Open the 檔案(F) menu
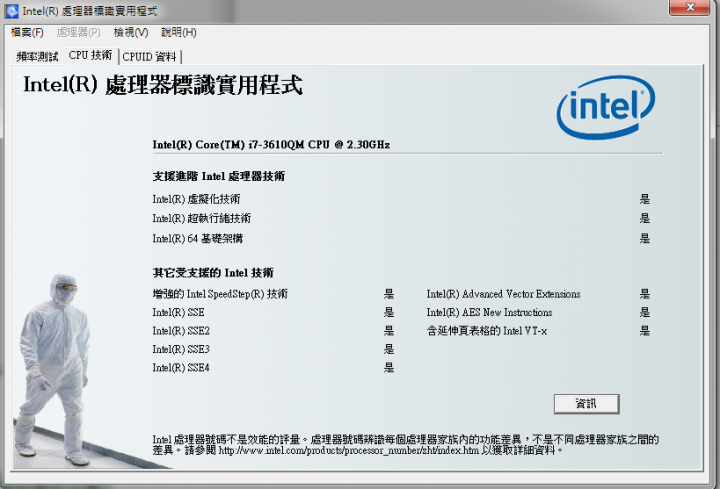Viewport: 720px width, 489px height. [27, 32]
